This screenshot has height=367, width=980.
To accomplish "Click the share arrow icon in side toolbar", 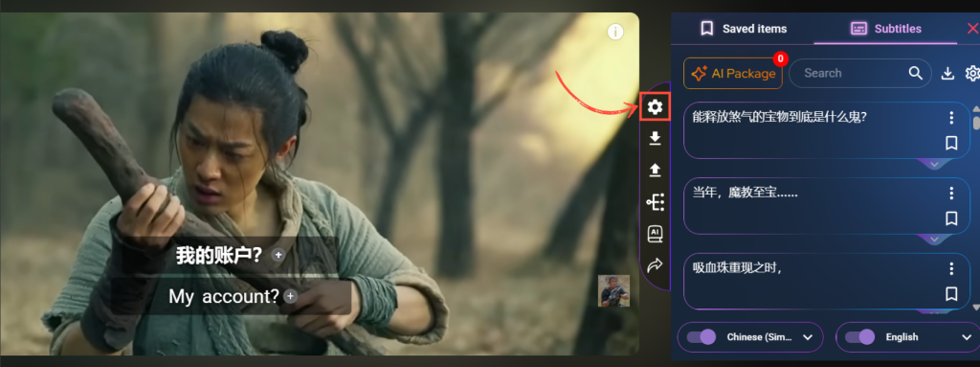I will click(655, 265).
